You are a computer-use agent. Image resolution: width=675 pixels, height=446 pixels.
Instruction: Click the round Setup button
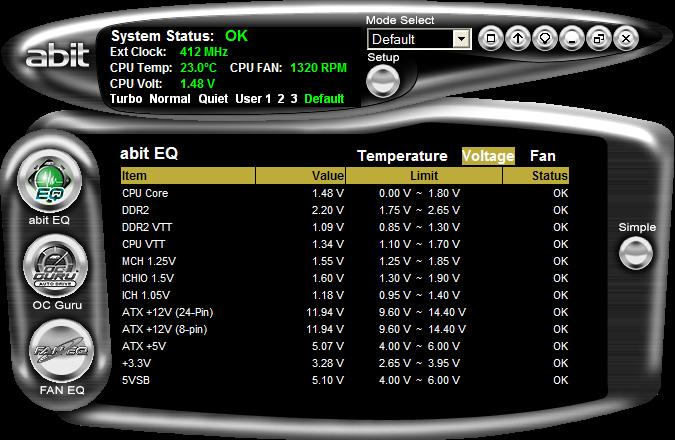[383, 81]
